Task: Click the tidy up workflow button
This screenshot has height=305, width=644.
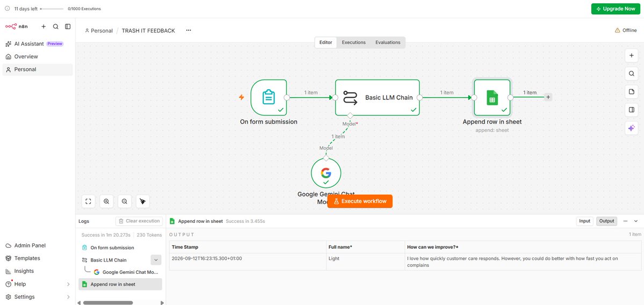Action: (x=142, y=201)
